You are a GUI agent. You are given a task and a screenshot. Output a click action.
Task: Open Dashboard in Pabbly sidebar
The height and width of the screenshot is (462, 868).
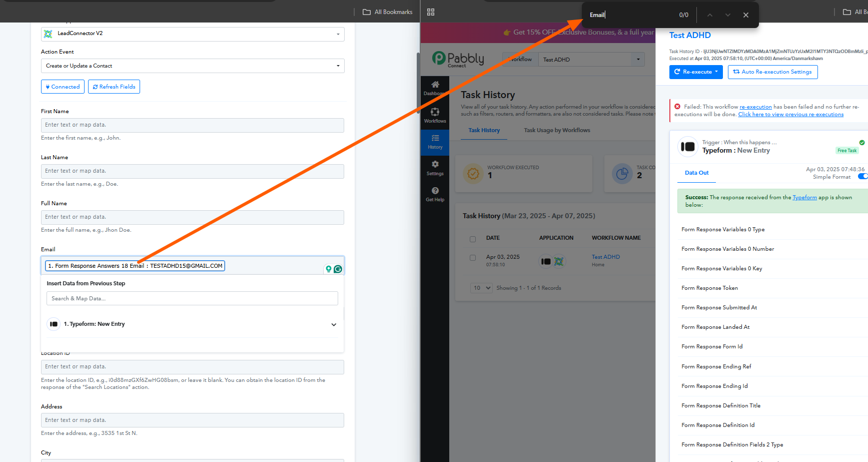435,88
